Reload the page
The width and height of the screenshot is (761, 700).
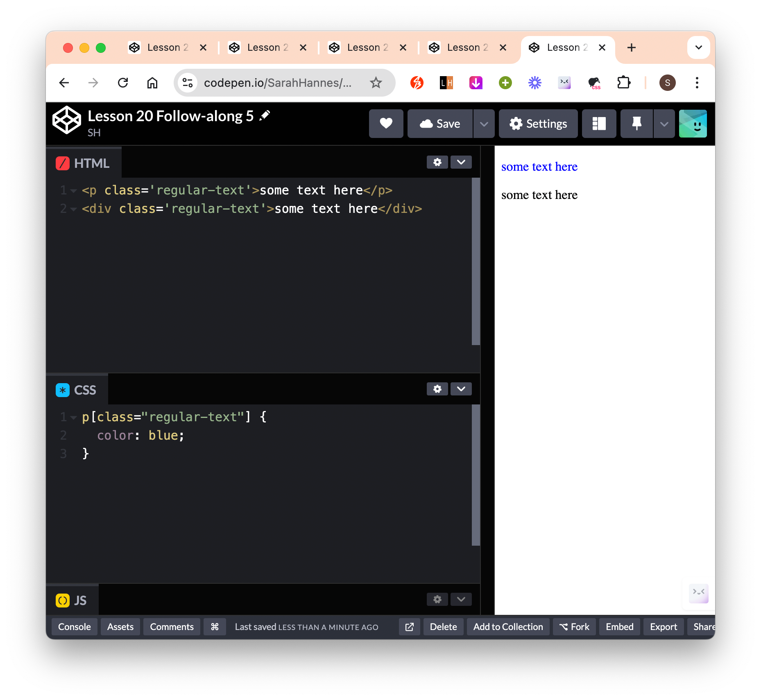pyautogui.click(x=123, y=83)
